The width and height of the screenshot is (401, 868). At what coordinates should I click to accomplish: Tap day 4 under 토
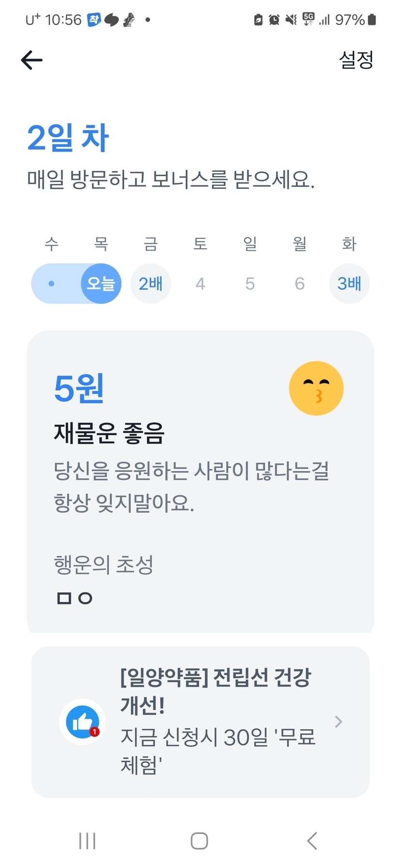point(200,284)
